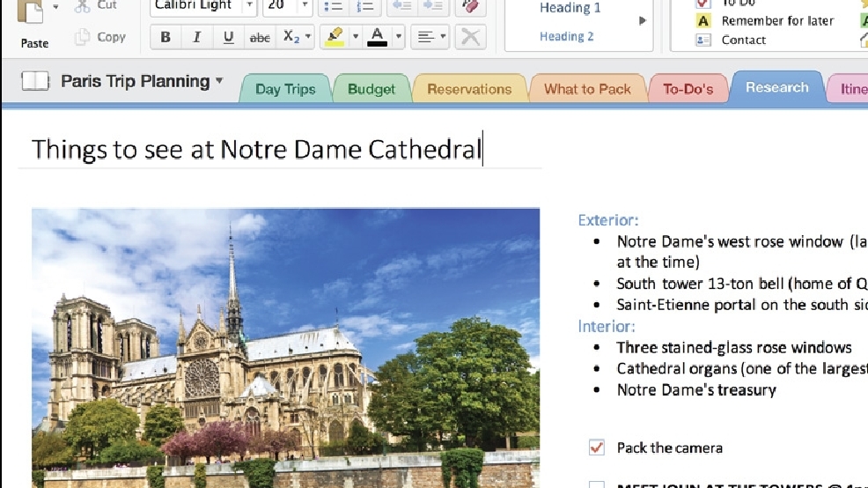Image resolution: width=868 pixels, height=488 pixels.
Task: Open alignment options dropdown arrow
Action: pyautogui.click(x=443, y=37)
